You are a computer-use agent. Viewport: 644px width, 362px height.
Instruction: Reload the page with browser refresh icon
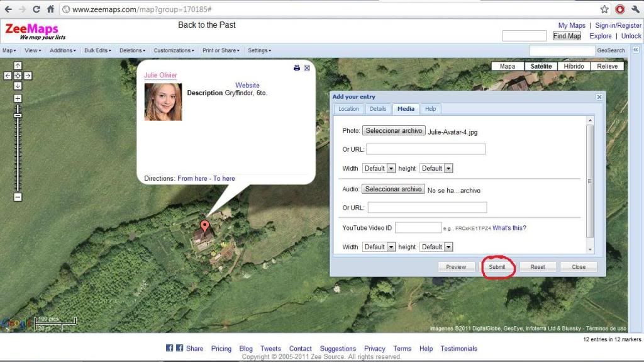click(36, 9)
